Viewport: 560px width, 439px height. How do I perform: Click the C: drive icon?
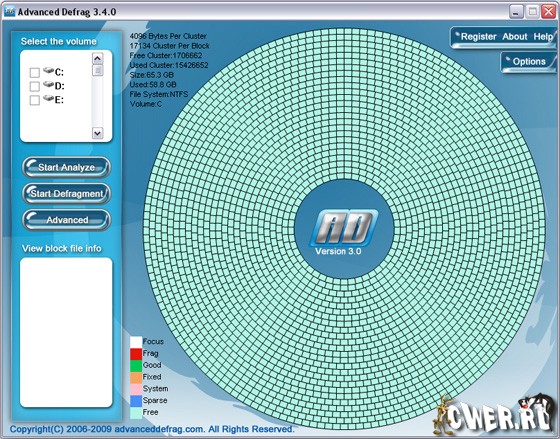click(x=48, y=70)
